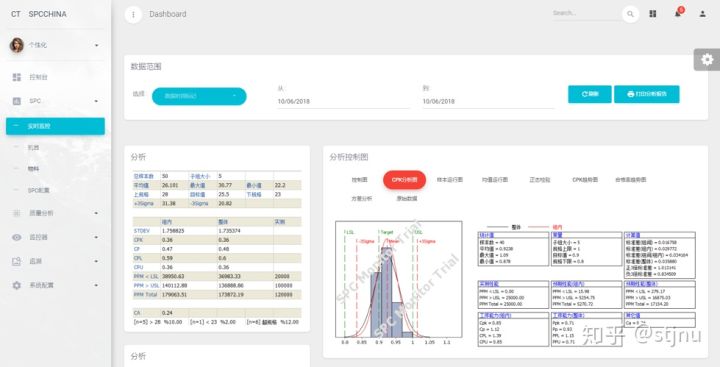Open the teal 选择 dropdown in 数据范围
Screen dimensions: 720x367
click(199, 96)
